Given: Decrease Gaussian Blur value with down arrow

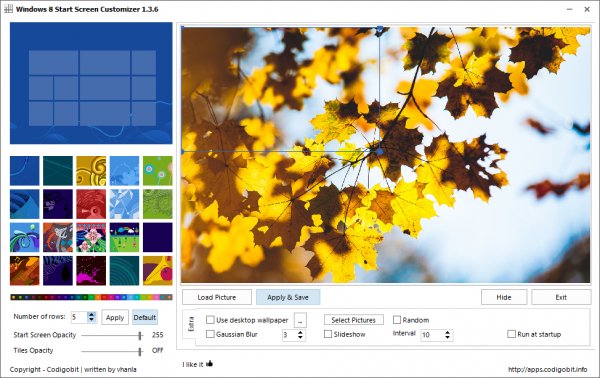Looking at the screenshot, I should point(300,337).
